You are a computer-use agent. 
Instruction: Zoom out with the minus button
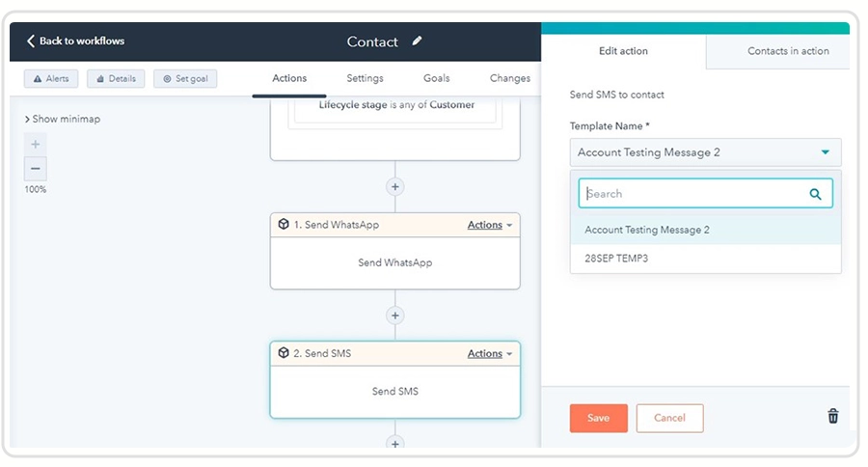pyautogui.click(x=36, y=169)
